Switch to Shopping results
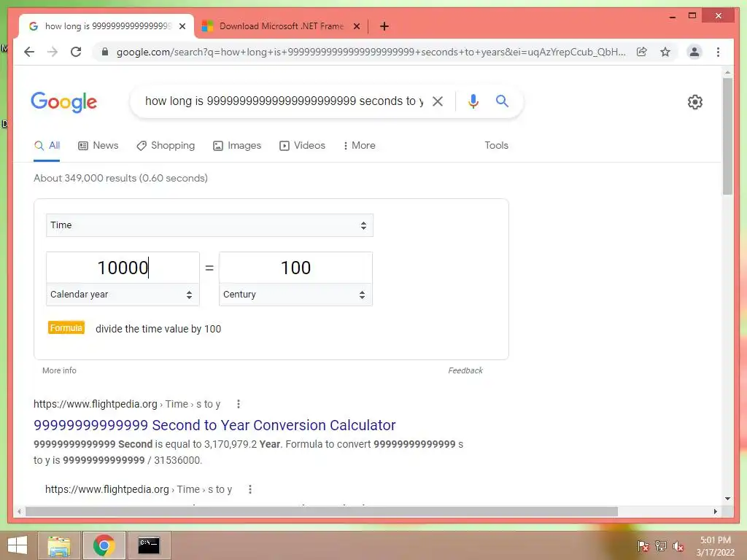This screenshot has height=560, width=747. (166, 146)
